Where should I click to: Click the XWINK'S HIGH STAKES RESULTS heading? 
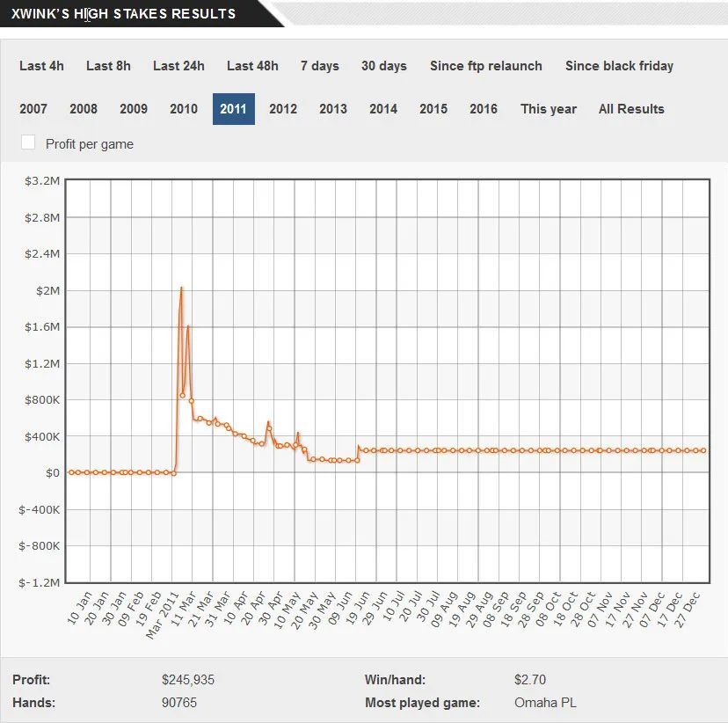[x=123, y=14]
